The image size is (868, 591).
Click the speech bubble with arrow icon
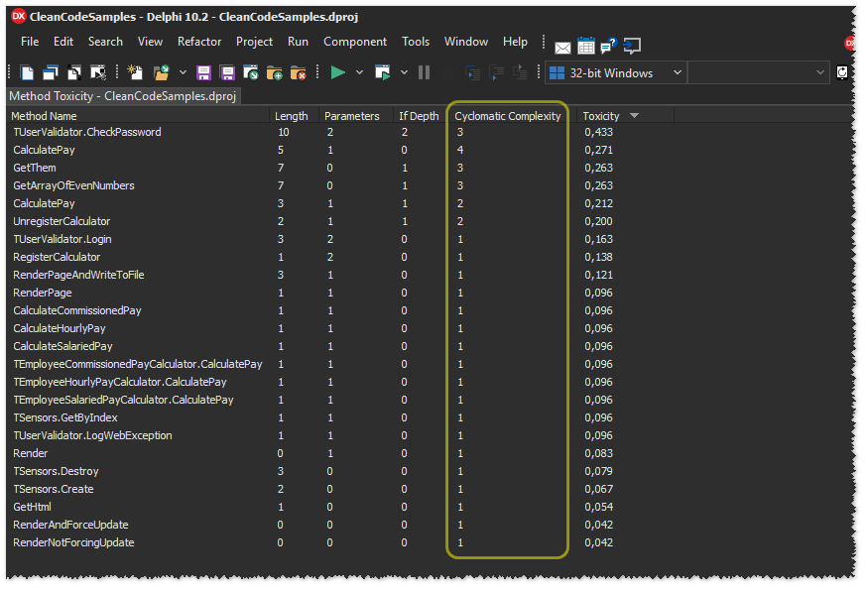pyautogui.click(x=632, y=46)
